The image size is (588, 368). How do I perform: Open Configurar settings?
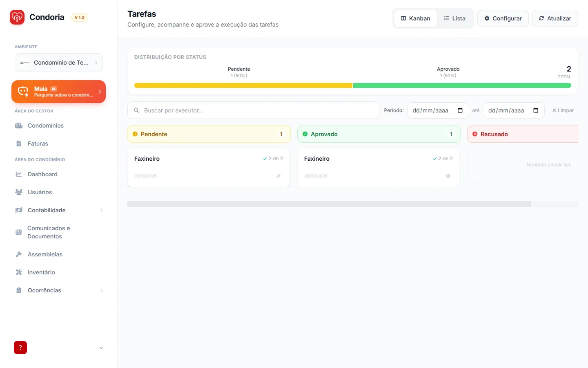(503, 18)
